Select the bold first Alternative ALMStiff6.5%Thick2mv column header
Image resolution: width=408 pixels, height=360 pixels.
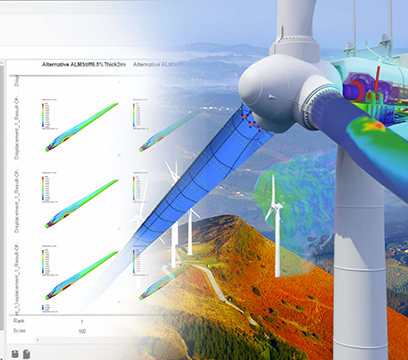[x=84, y=65]
